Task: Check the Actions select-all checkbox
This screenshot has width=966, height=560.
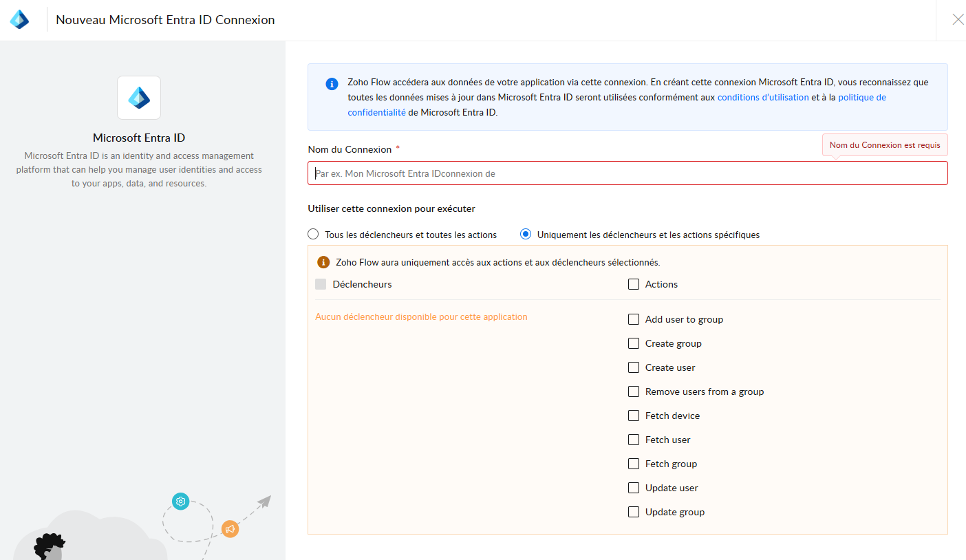Action: tap(634, 284)
